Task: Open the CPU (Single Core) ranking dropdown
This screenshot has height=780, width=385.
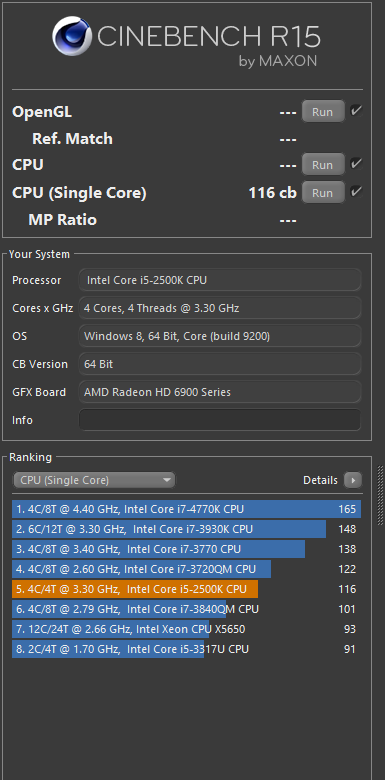Action: click(94, 481)
